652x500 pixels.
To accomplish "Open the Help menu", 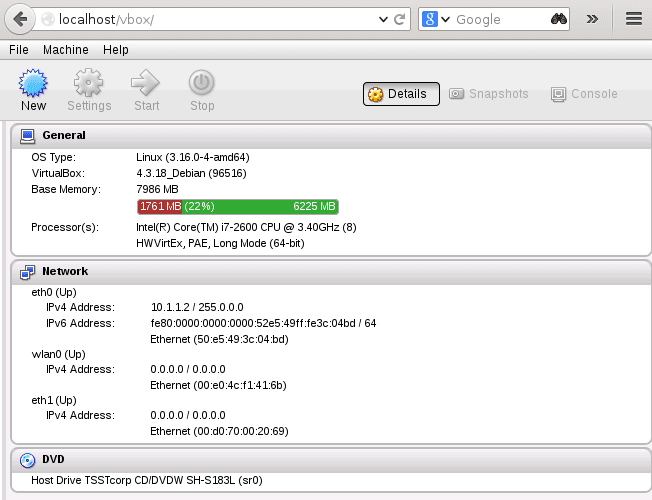I will point(116,50).
